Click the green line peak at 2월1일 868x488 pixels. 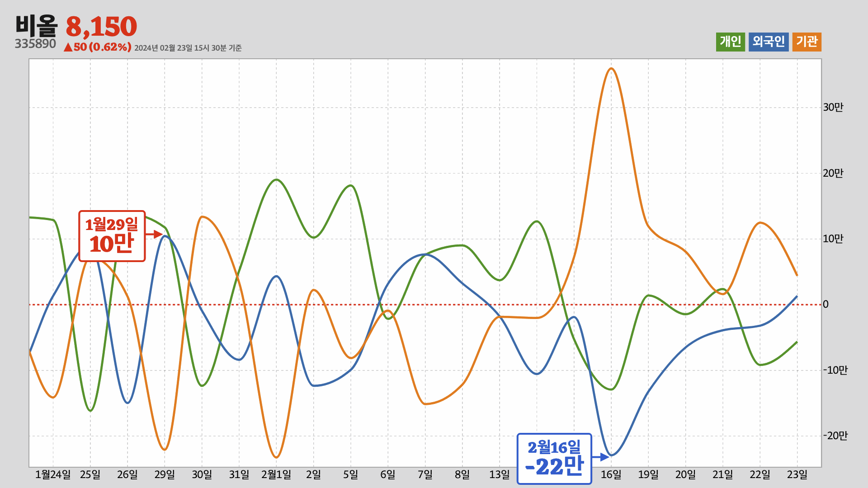click(277, 180)
